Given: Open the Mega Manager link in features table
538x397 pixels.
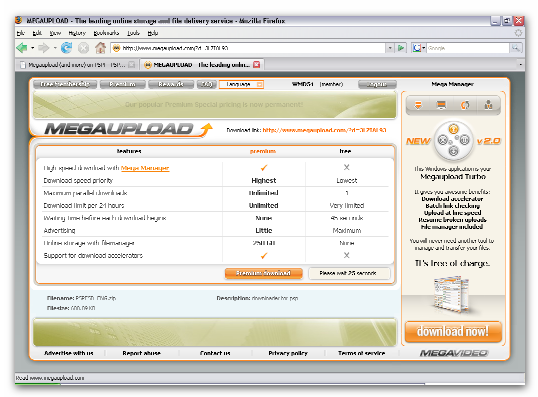Looking at the screenshot, I should pos(145,168).
